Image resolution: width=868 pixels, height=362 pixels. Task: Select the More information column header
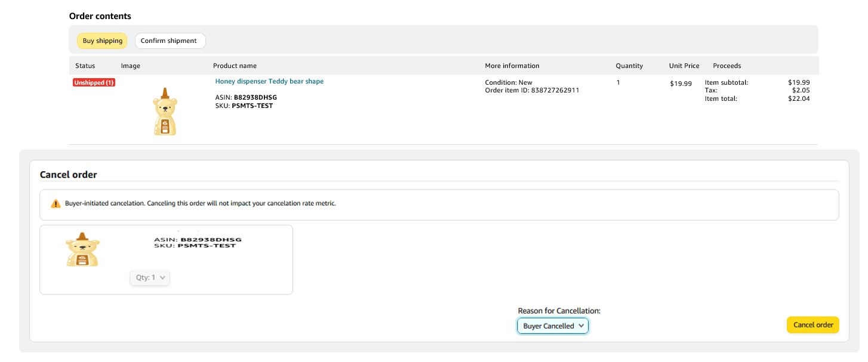(512, 66)
